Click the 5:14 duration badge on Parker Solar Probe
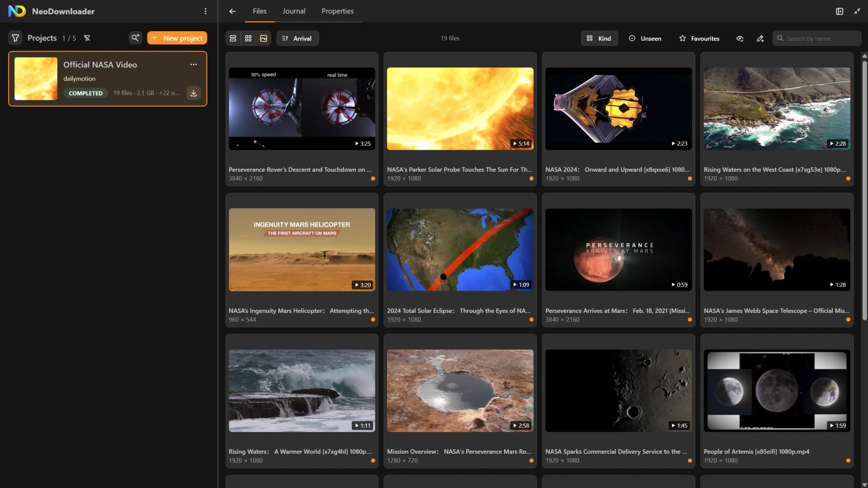This screenshot has height=488, width=868. (521, 144)
